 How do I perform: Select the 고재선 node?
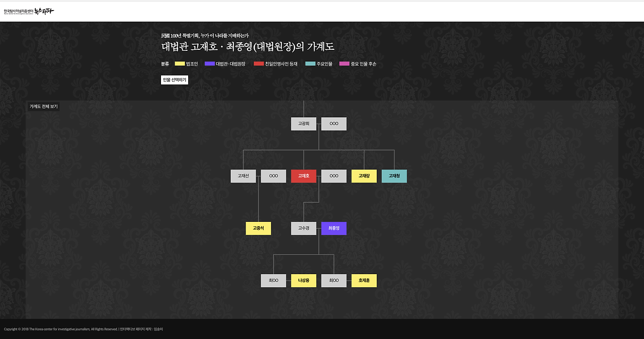coord(243,176)
